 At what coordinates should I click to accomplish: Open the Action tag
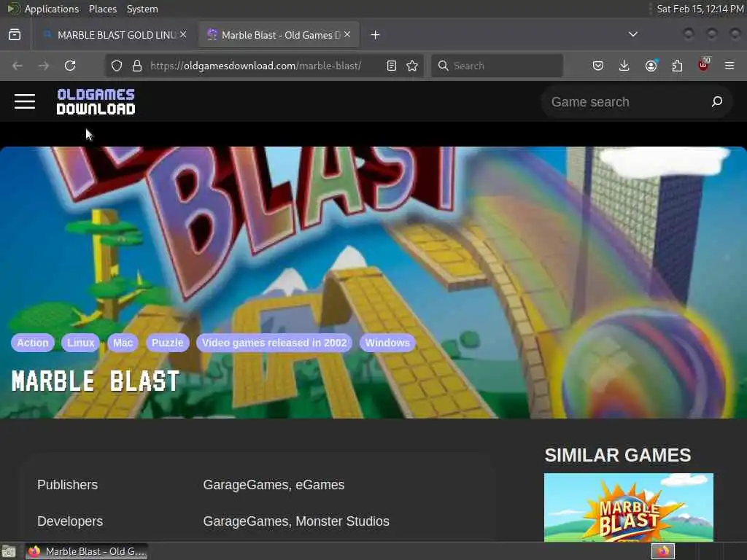tap(33, 343)
